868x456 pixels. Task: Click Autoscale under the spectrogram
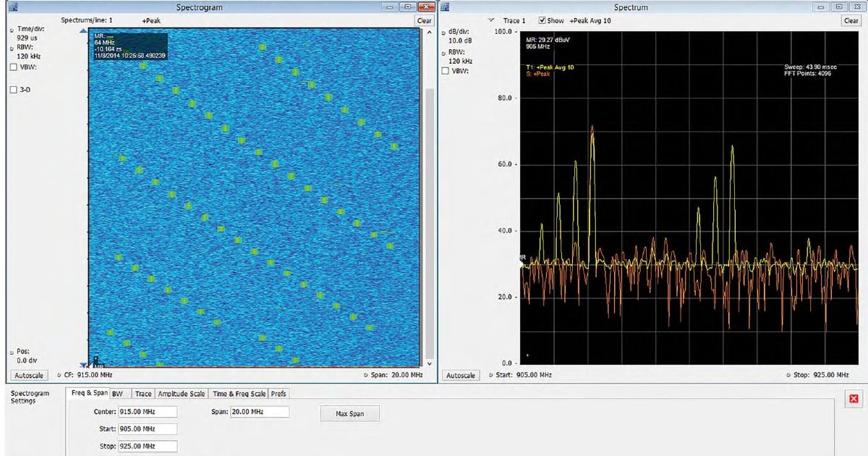[x=28, y=375]
